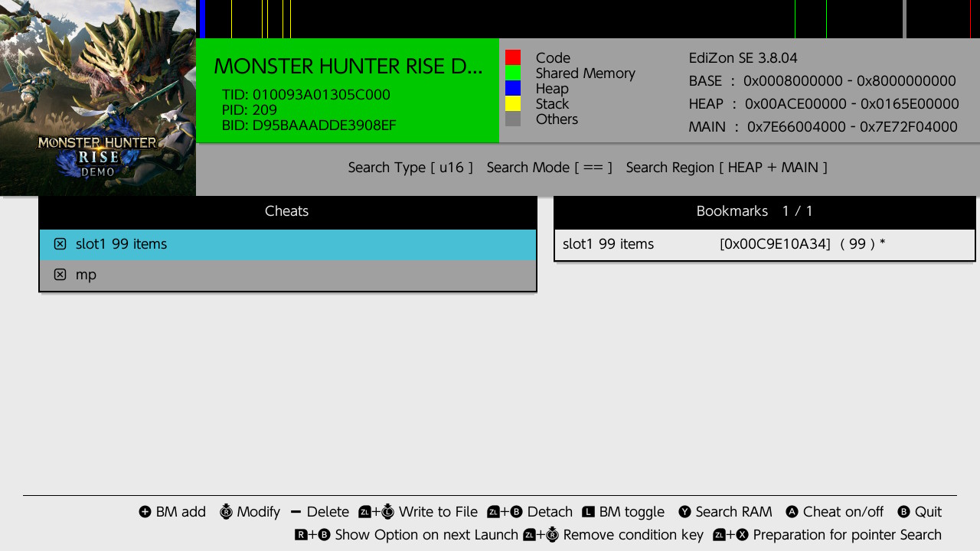The image size is (980, 551).
Task: Click the stick icon beside Modify
Action: pos(226,512)
